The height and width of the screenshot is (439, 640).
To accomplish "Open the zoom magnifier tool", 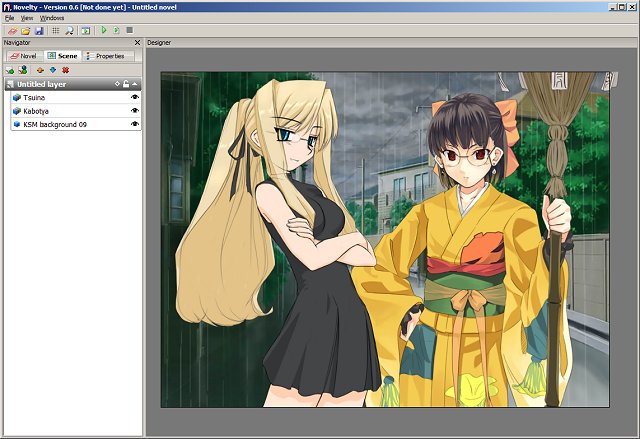I will coord(69,31).
